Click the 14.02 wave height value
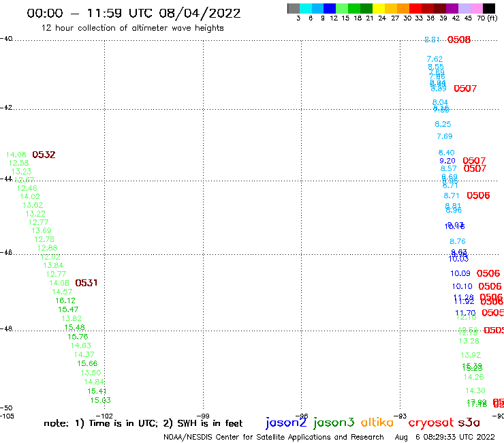This screenshot has height=443, width=504. point(30,196)
